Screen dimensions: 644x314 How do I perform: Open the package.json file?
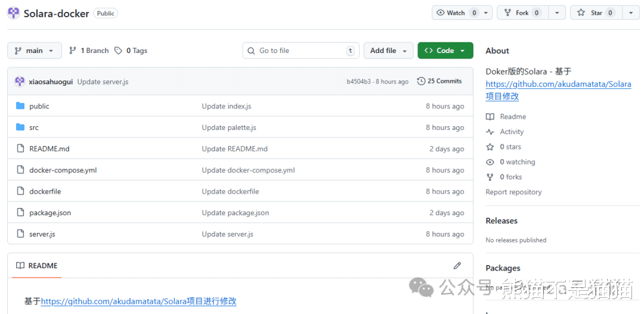[50, 213]
